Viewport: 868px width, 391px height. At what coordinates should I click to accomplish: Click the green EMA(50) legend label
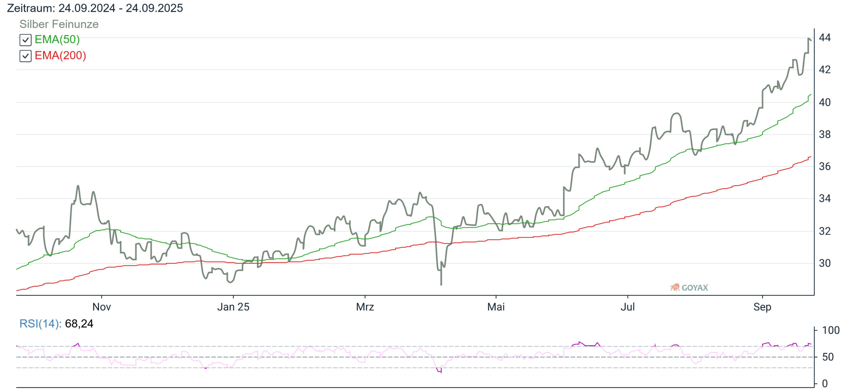57,39
